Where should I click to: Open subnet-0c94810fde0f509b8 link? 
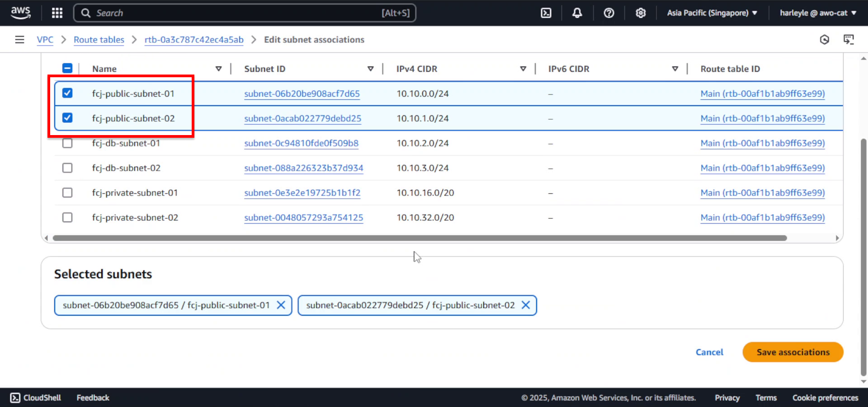(302, 144)
